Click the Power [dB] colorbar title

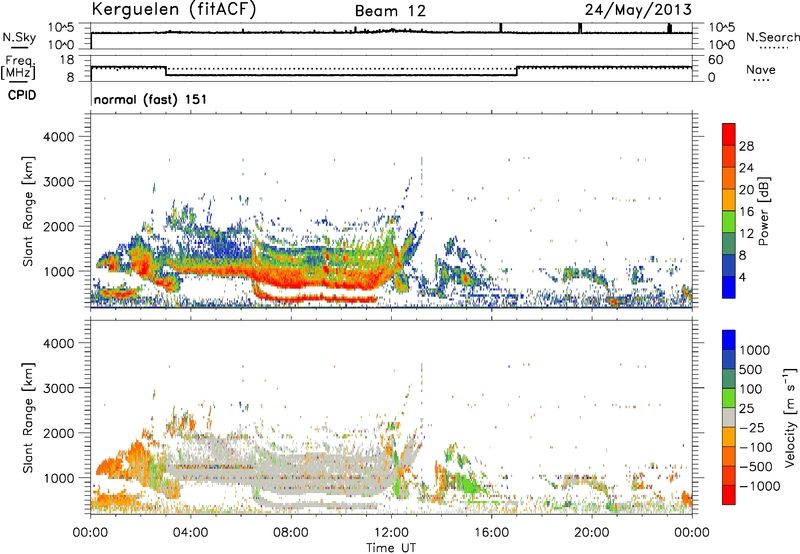click(x=763, y=211)
